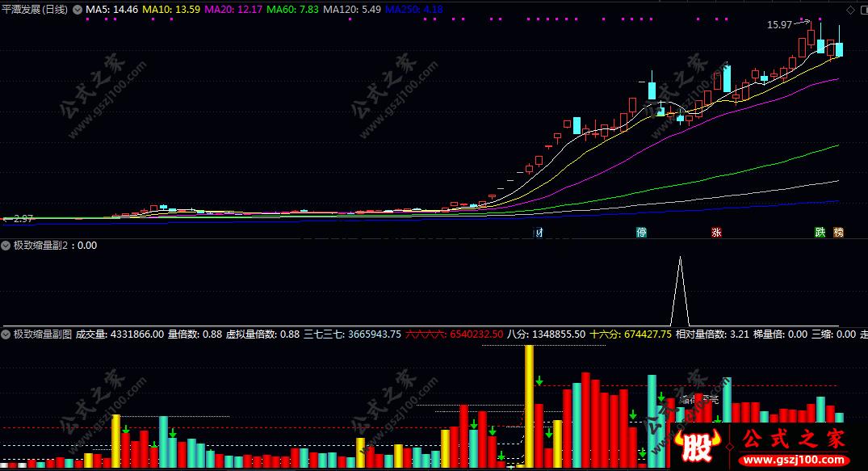Click the green MA60: 7.83 label
The height and width of the screenshot is (471, 868).
(292, 10)
